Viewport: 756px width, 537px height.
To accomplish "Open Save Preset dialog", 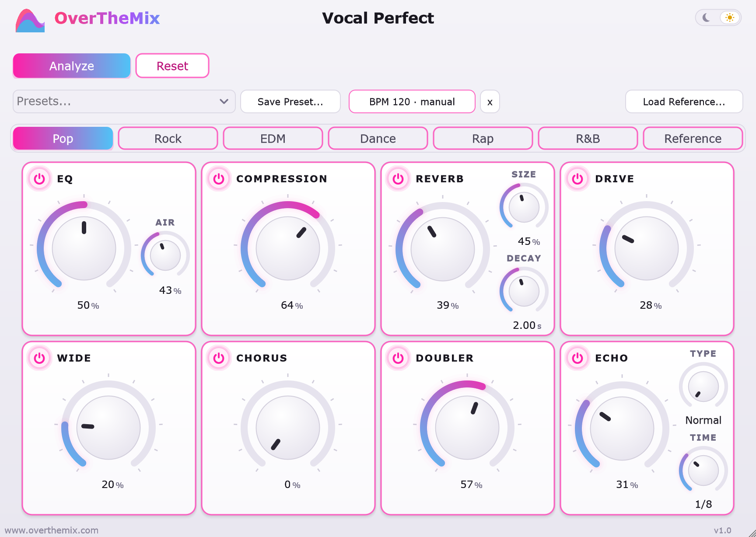I will 290,102.
